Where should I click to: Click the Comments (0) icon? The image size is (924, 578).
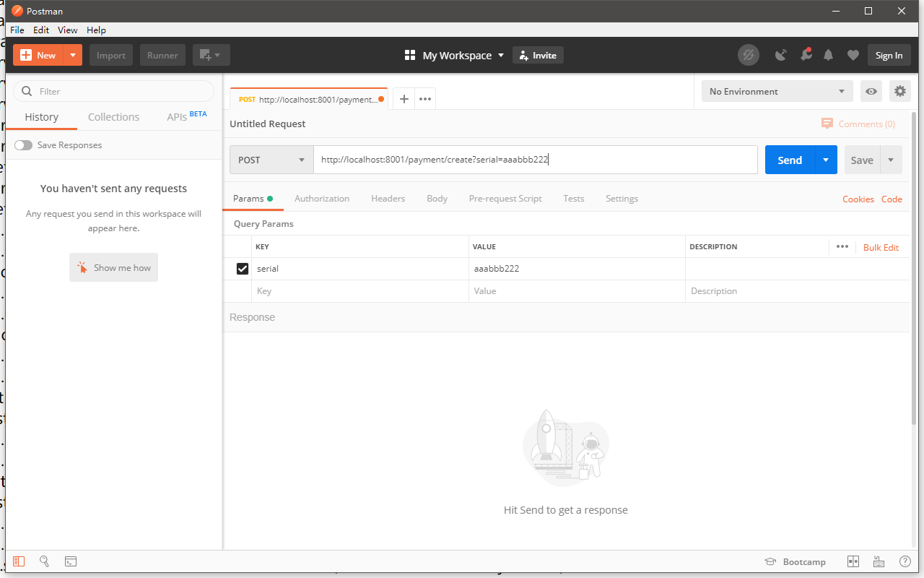(827, 124)
